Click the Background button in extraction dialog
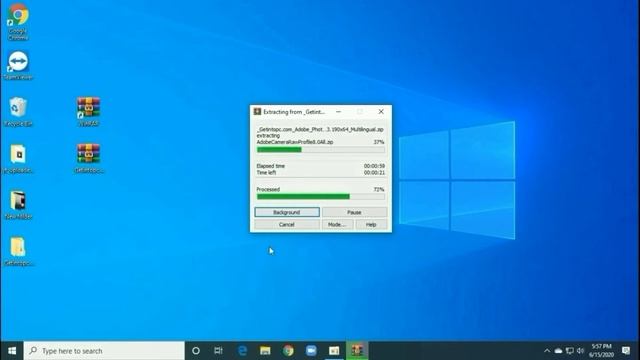The height and width of the screenshot is (360, 640). coord(287,212)
